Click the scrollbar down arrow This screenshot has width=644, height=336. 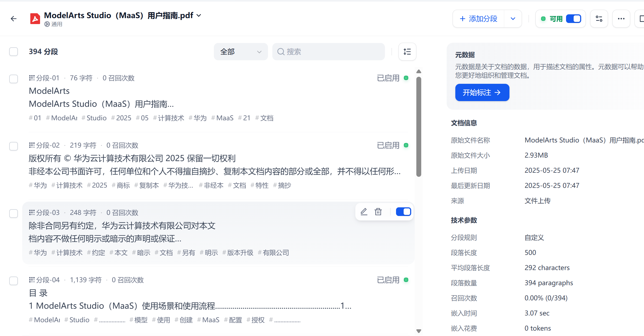point(419,331)
